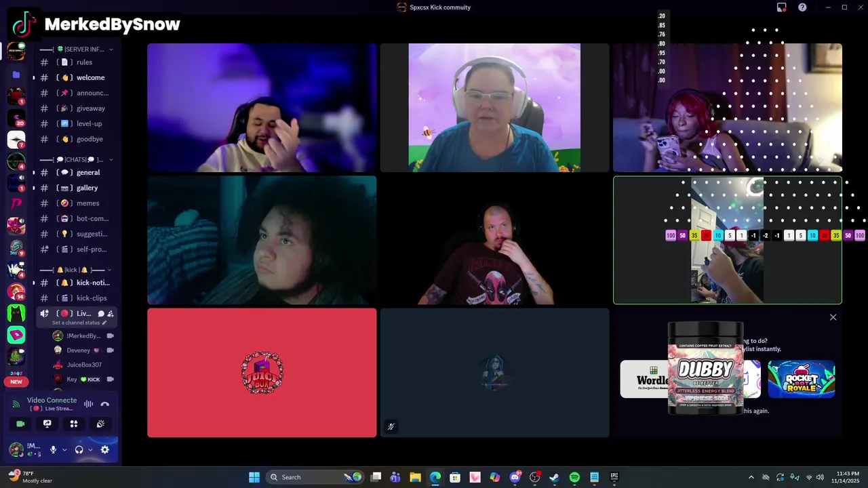Open the green D logo server
Viewport: 868px width, 488px height.
(16, 335)
